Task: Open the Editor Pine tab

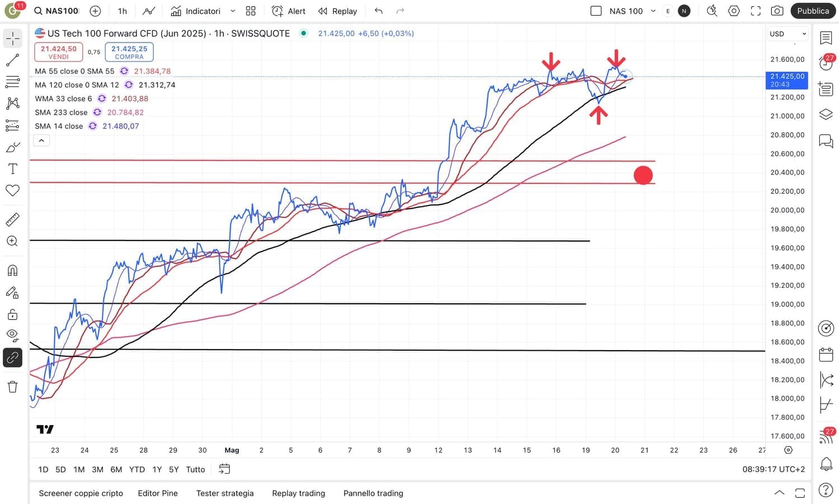Action: tap(158, 493)
